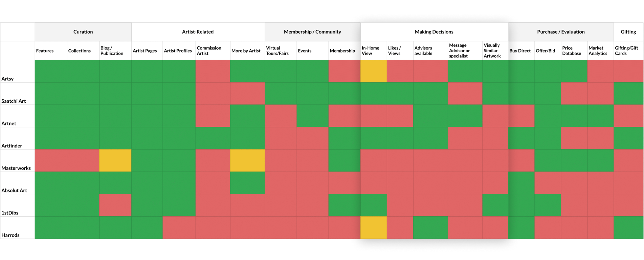Select the Artist Profiles column header

click(x=179, y=51)
